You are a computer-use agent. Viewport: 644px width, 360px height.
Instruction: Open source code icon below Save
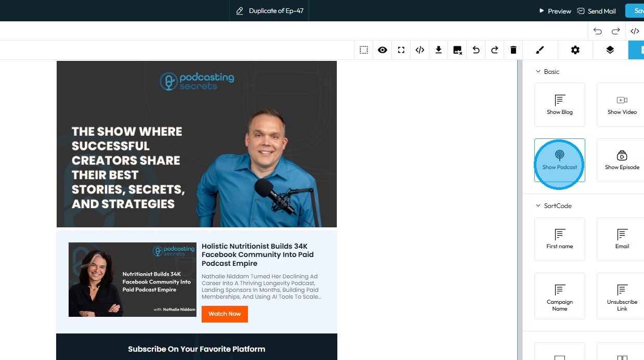click(x=635, y=31)
